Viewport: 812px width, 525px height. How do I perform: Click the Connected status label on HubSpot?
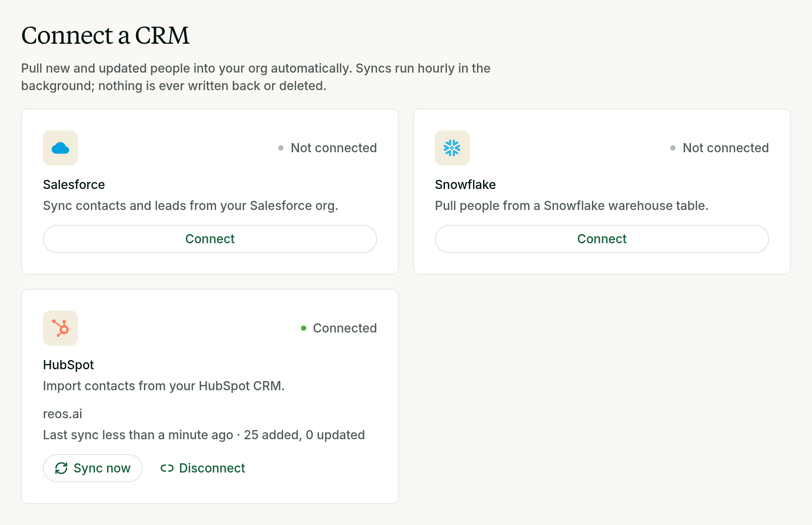pos(345,328)
